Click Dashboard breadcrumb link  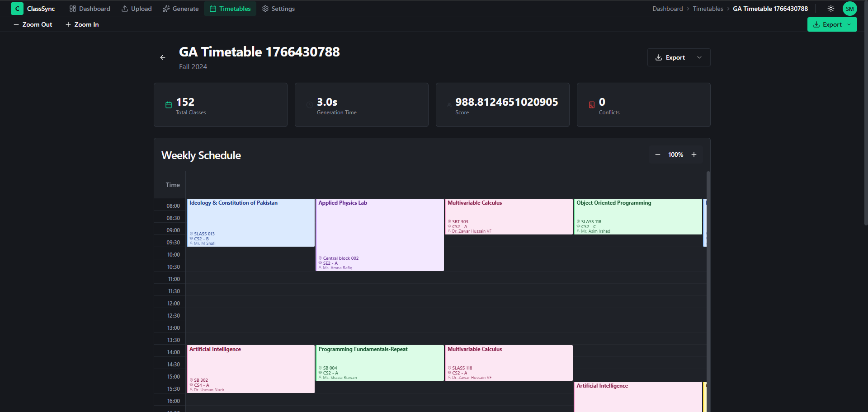(x=667, y=9)
